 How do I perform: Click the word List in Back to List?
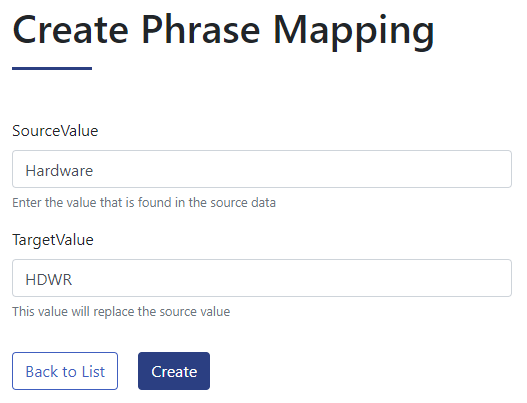pyautogui.click(x=93, y=372)
